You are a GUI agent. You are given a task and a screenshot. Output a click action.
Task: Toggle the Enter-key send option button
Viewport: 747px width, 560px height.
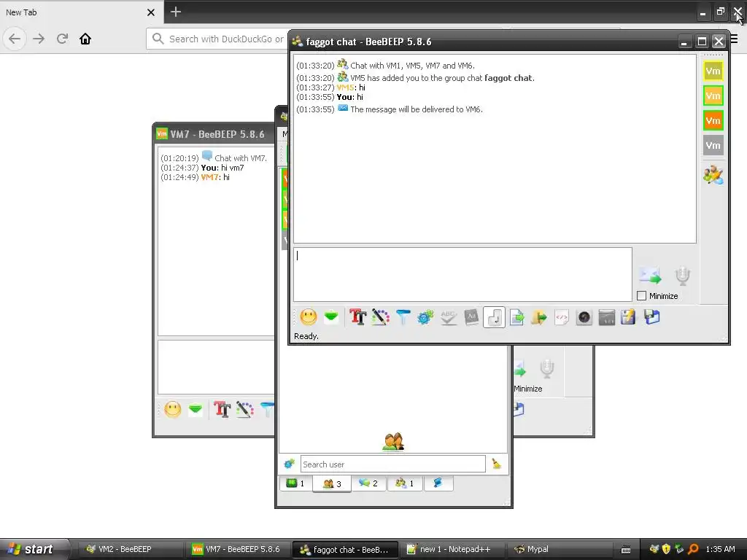494,317
